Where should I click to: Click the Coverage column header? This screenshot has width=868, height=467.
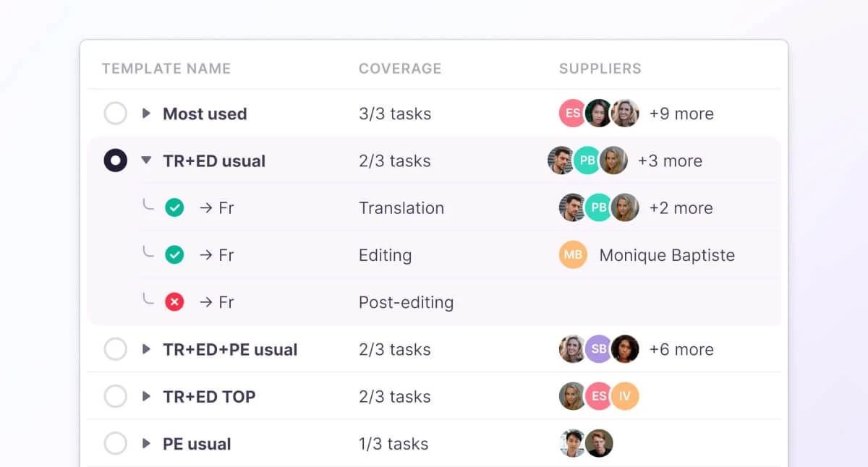point(400,69)
